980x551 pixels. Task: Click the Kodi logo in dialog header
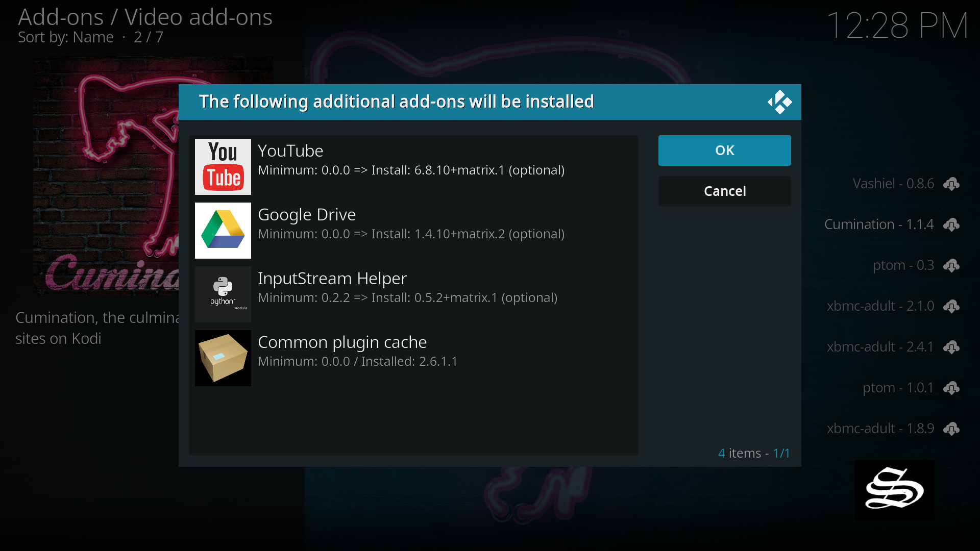pos(779,102)
